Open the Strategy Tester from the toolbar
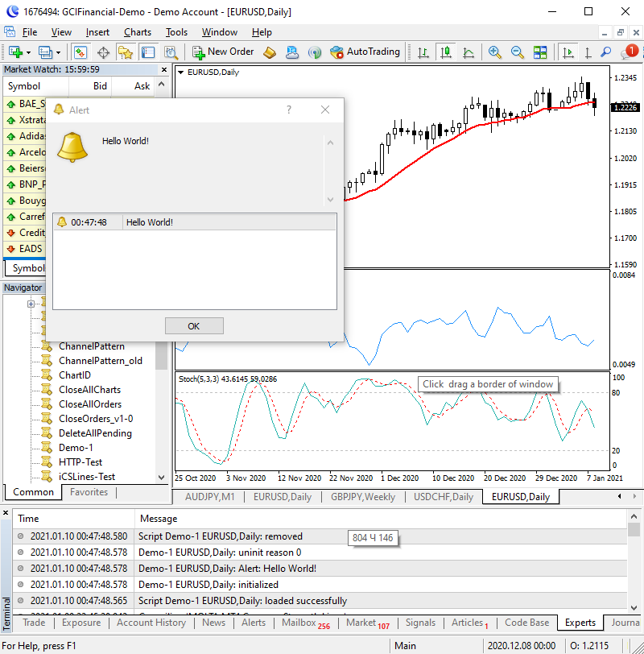Screen dimensions: 644x654 click(x=171, y=52)
